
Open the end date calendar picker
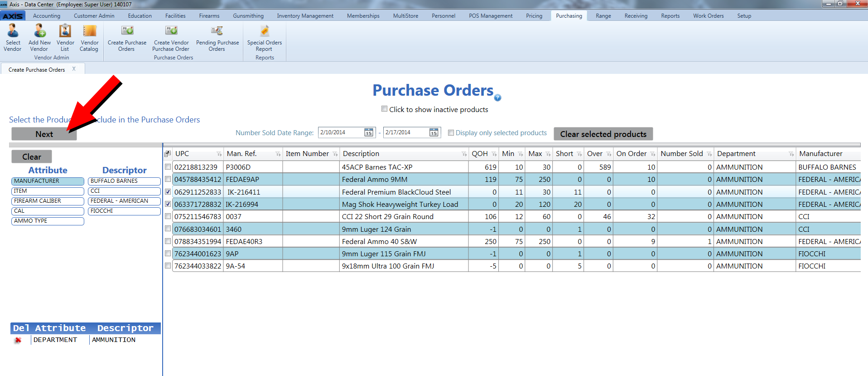point(434,132)
